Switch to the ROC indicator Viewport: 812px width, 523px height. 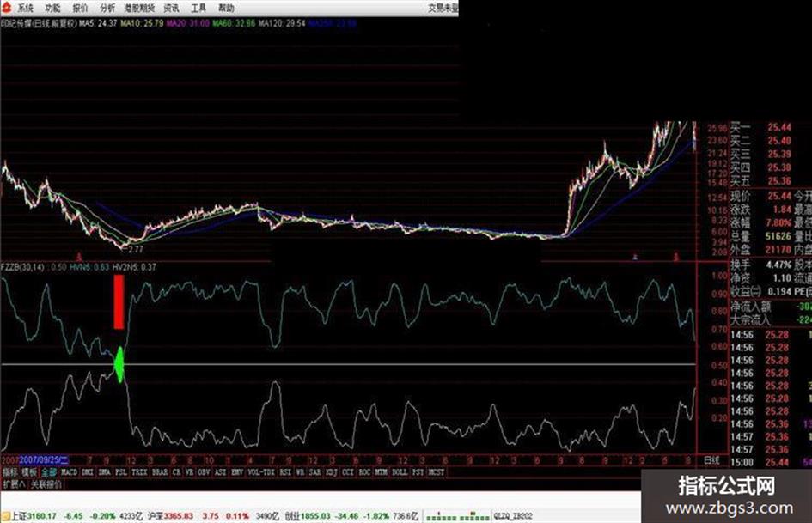(x=364, y=472)
